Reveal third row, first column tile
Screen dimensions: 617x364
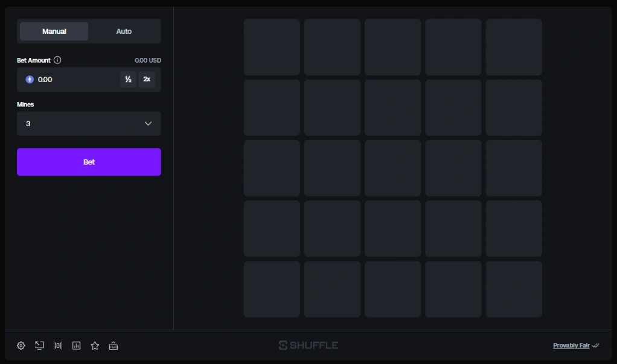[x=272, y=168]
